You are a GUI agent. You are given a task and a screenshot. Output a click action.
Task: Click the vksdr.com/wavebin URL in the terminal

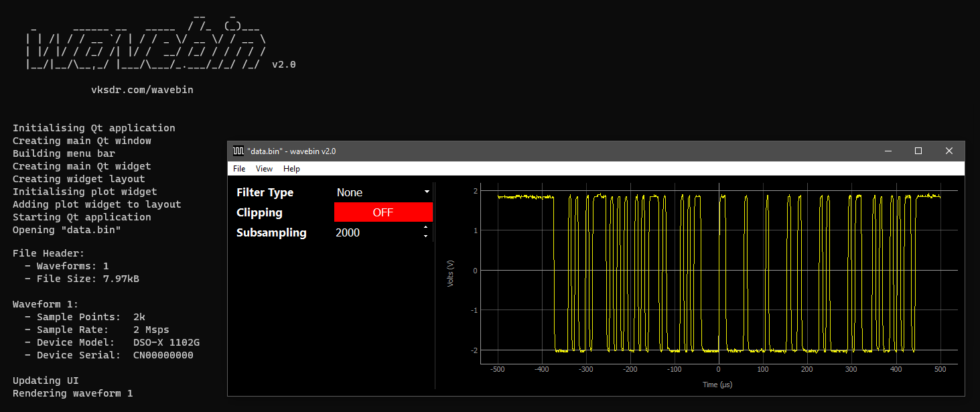pos(142,90)
